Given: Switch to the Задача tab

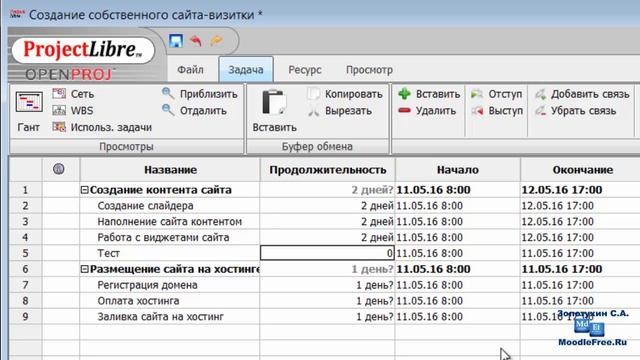Looking at the screenshot, I should (x=246, y=69).
